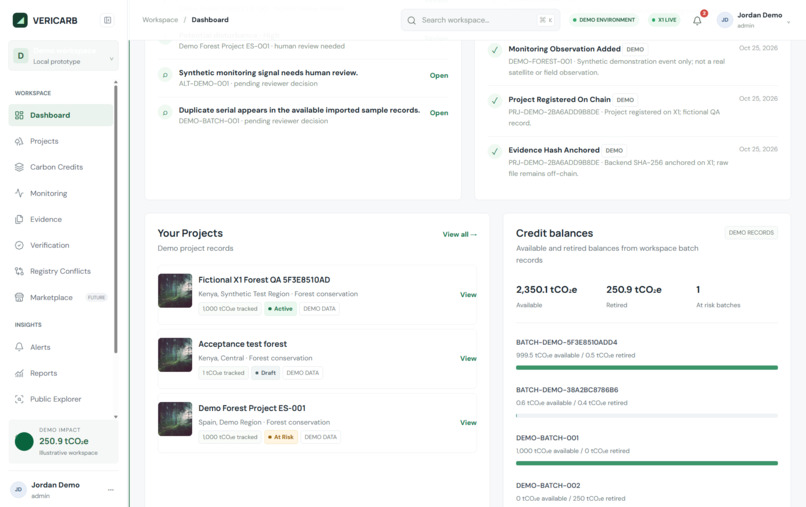806x507 pixels.
Task: Click the Evidence documents icon
Action: coord(19,219)
